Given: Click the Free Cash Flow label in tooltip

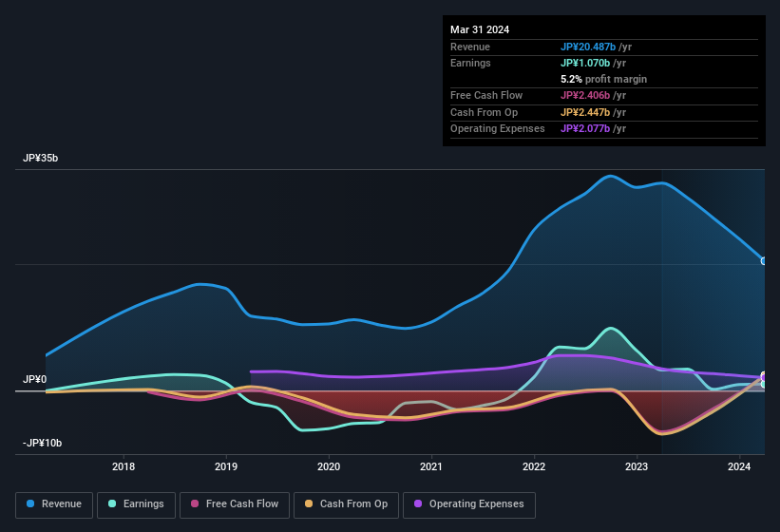Looking at the screenshot, I should pyautogui.click(x=486, y=95).
